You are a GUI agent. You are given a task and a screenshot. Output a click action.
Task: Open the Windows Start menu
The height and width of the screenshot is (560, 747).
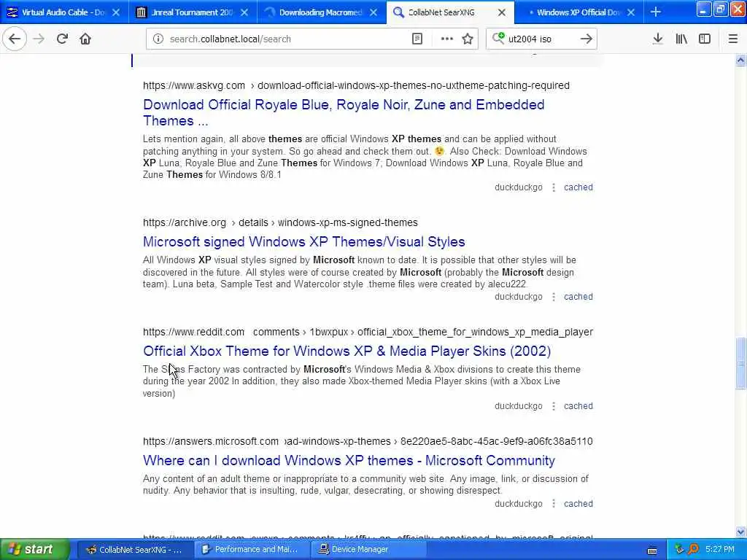click(35, 549)
